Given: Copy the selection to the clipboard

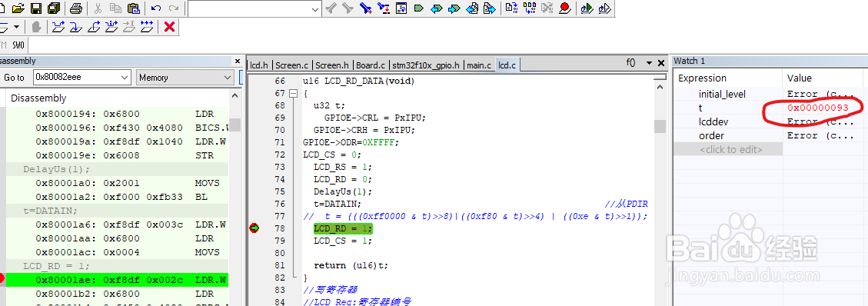Looking at the screenshot, I should coord(115,8).
